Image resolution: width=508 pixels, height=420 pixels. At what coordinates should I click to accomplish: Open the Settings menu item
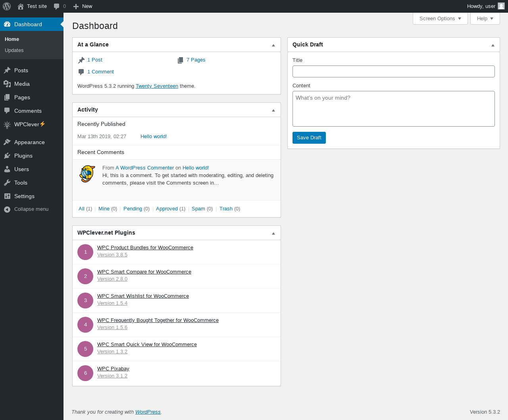pyautogui.click(x=32, y=196)
